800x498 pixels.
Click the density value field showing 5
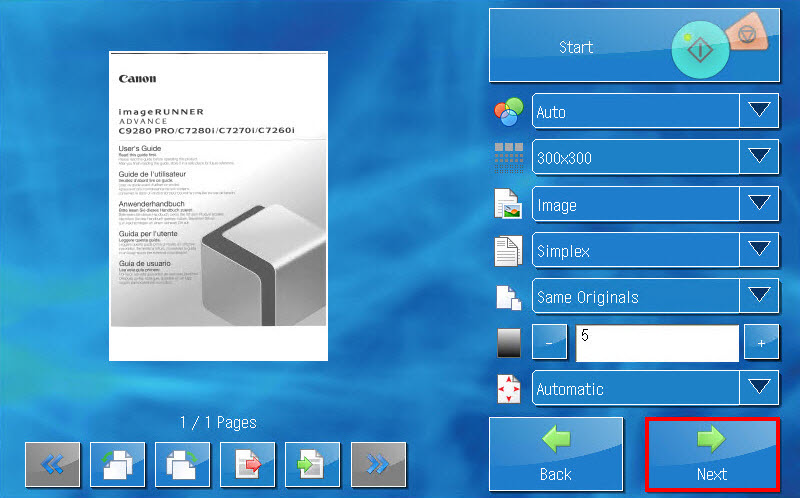(x=656, y=342)
